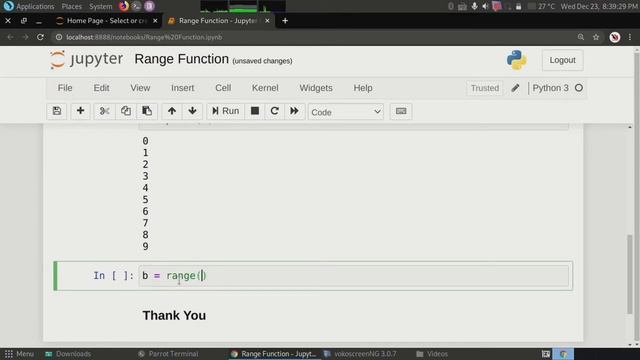
Task: Open the command palette keyboard icon
Action: pyautogui.click(x=401, y=111)
